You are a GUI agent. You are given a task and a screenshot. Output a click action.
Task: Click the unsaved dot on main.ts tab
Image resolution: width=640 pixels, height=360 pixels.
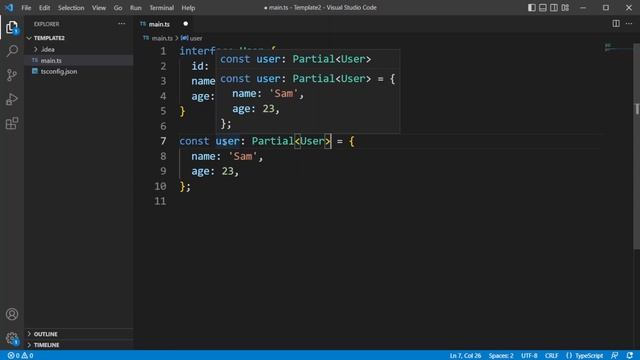(186, 24)
